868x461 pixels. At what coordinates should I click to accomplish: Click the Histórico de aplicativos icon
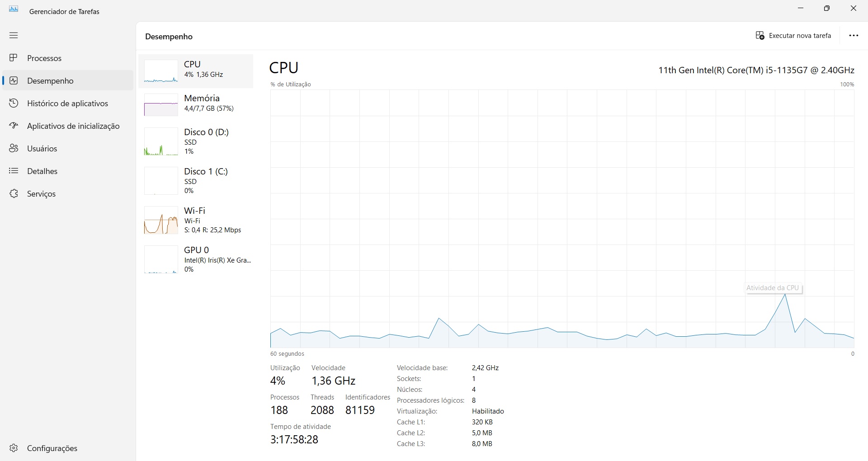(14, 103)
